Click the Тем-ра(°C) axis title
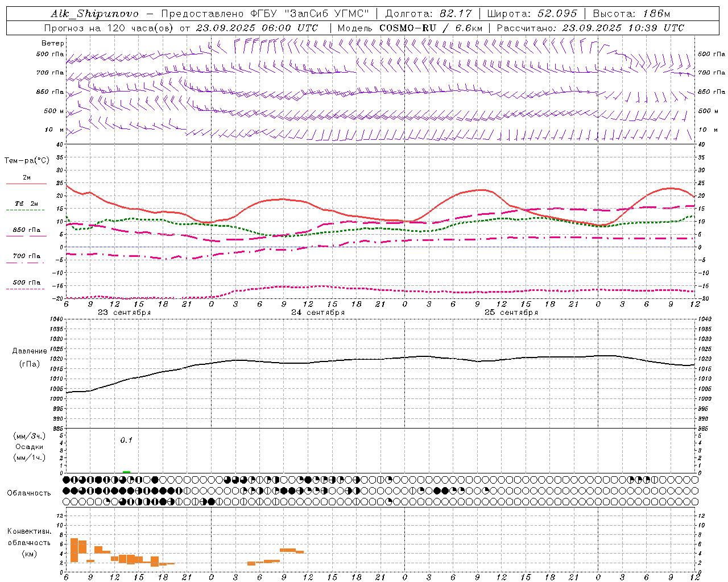This screenshot has height=582, width=728. [27, 161]
